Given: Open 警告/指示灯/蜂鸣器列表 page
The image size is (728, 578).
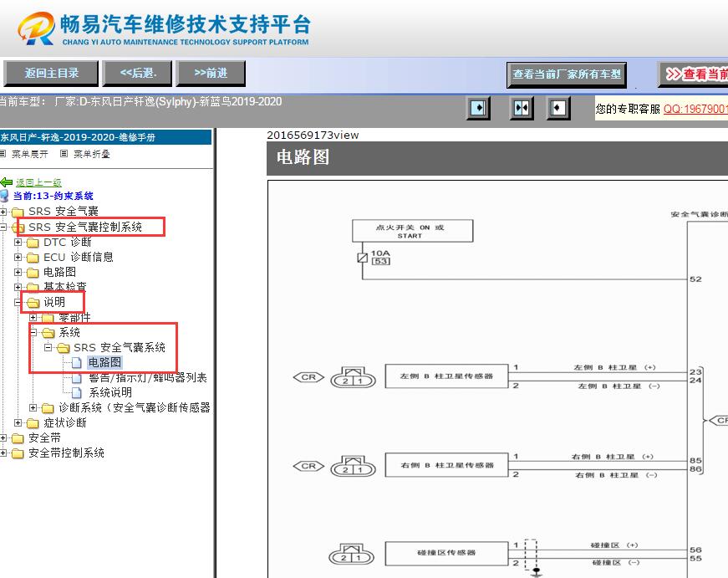Looking at the screenshot, I should coord(147,377).
